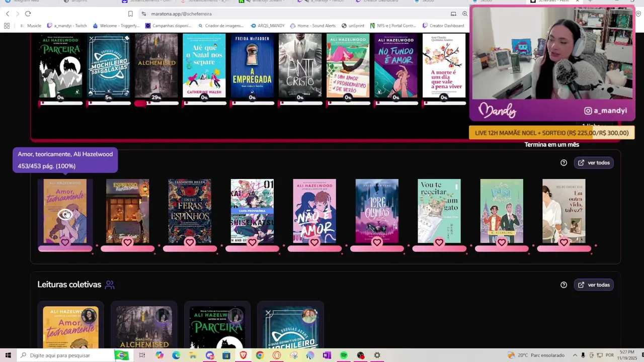Open the Settings gear on the taskbar

click(x=377, y=355)
